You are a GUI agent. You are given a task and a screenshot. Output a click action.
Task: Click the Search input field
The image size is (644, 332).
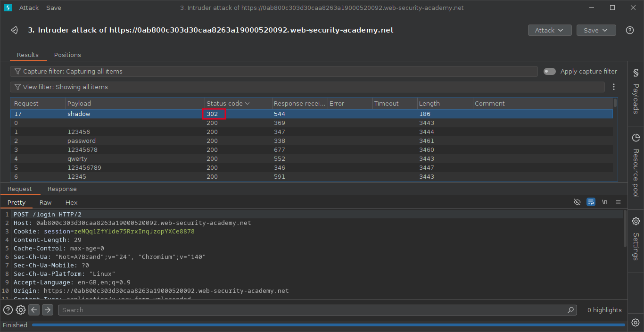click(314, 310)
